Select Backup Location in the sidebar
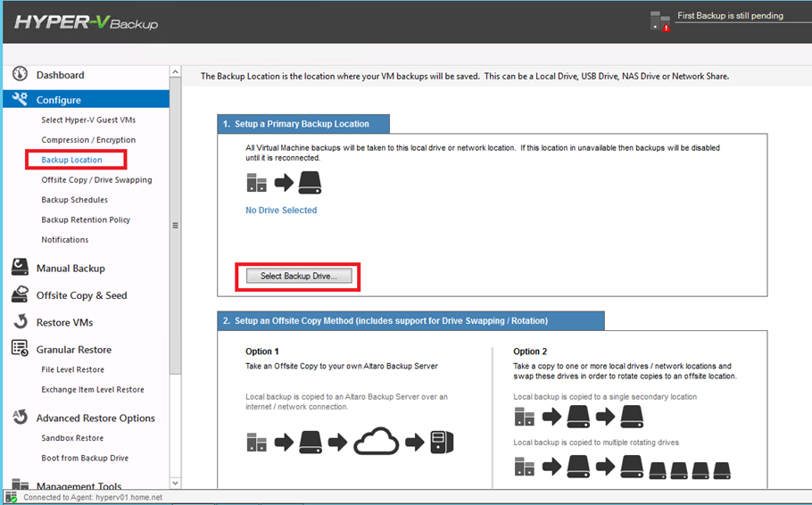Viewport: 812px width, 505px height. (71, 160)
